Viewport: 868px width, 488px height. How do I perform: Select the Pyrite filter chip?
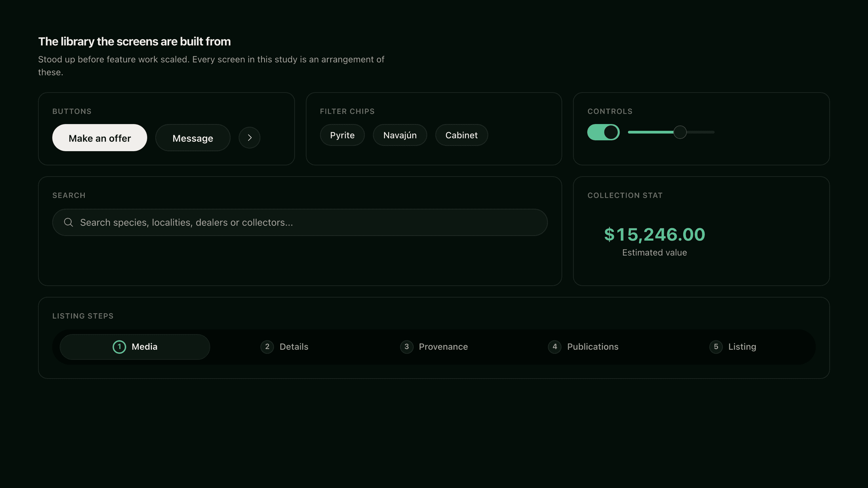click(x=342, y=135)
